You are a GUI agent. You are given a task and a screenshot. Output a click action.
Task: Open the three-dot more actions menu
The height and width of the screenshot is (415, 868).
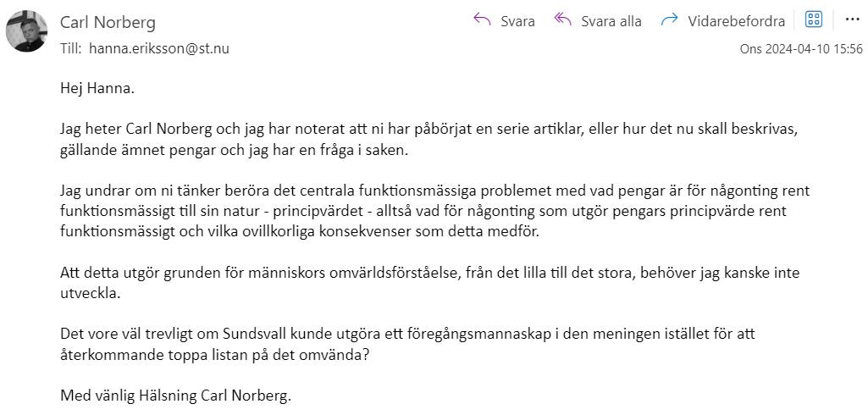pyautogui.click(x=852, y=20)
